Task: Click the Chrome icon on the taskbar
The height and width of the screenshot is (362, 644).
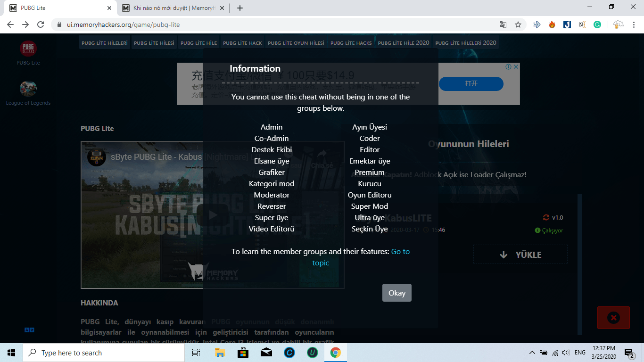Action: pyautogui.click(x=335, y=353)
